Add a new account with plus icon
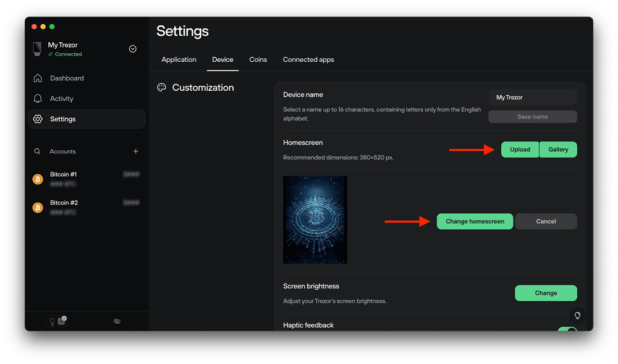 (x=135, y=151)
